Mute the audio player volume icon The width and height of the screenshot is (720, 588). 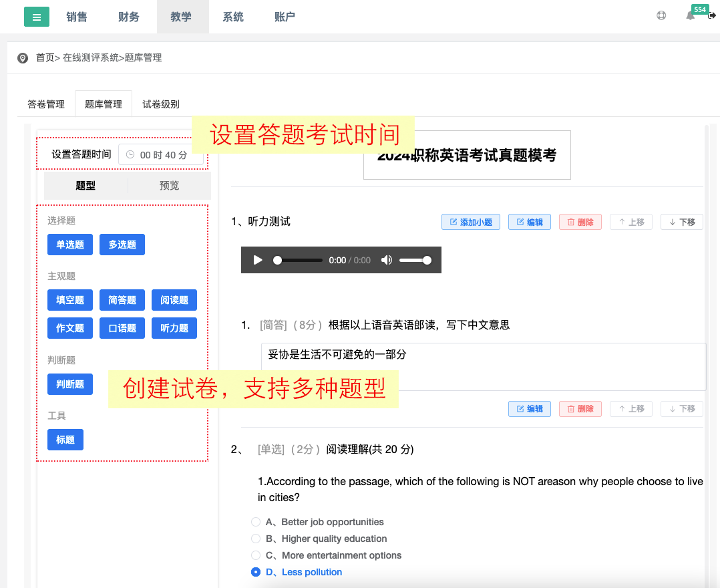386,260
